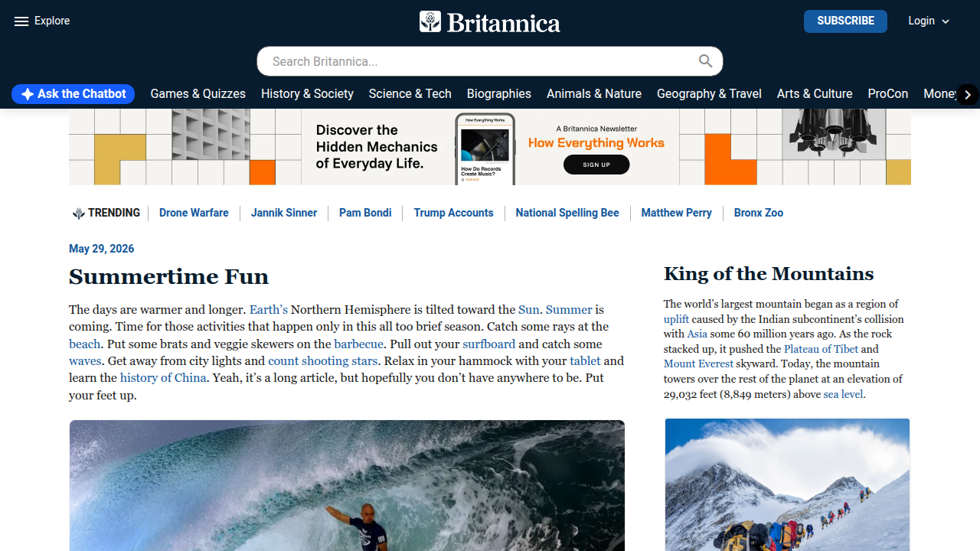Open Ask the Chatbot
This screenshot has width=980, height=551.
73,94
